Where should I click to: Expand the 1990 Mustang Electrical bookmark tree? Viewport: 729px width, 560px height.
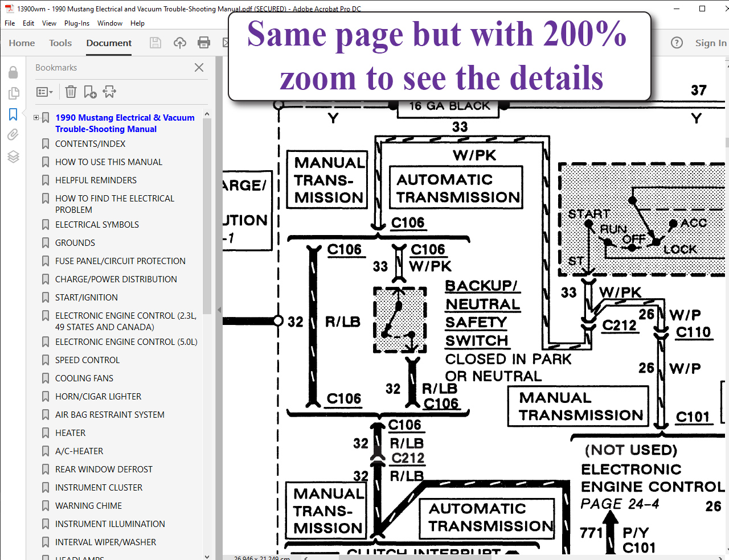(36, 118)
